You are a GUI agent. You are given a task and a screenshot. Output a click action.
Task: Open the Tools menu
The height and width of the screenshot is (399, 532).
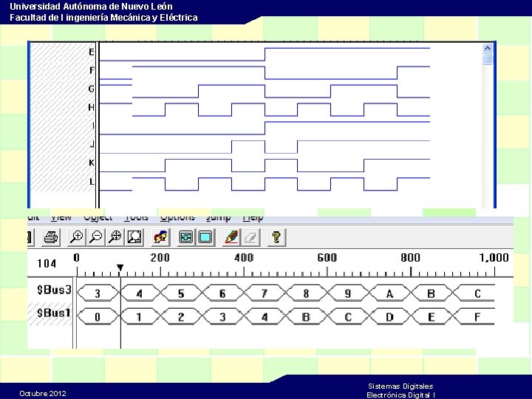click(136, 218)
